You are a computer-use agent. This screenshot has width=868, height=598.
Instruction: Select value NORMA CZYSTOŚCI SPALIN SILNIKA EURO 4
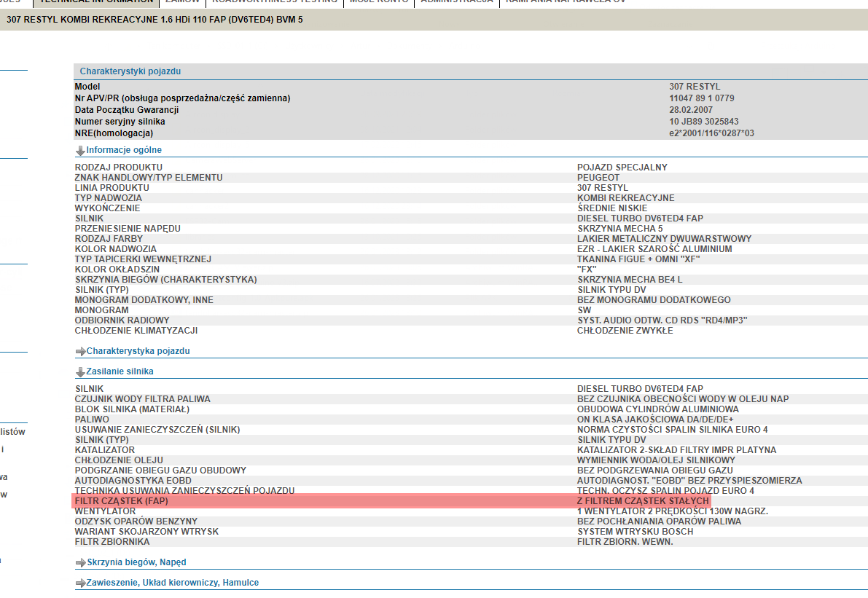(673, 430)
